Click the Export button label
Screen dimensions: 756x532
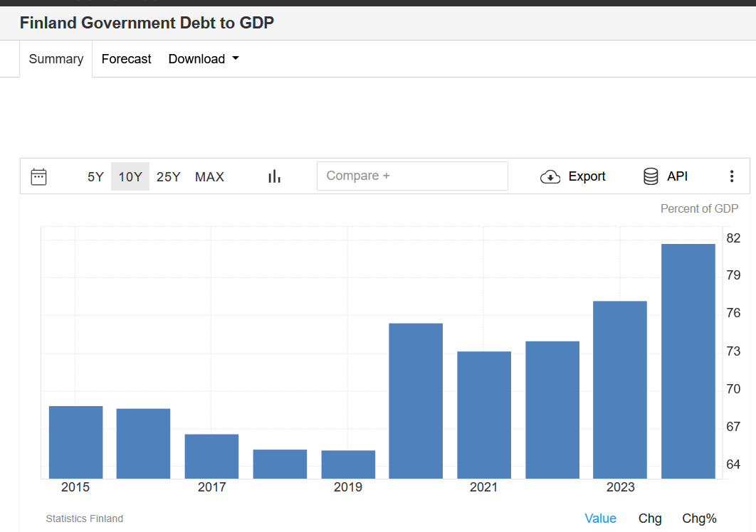pyautogui.click(x=587, y=176)
